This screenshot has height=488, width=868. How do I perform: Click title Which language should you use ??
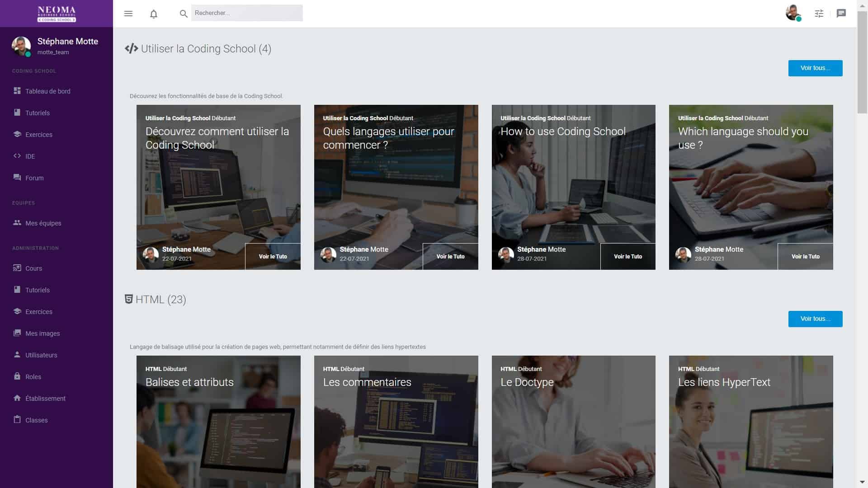coord(743,138)
